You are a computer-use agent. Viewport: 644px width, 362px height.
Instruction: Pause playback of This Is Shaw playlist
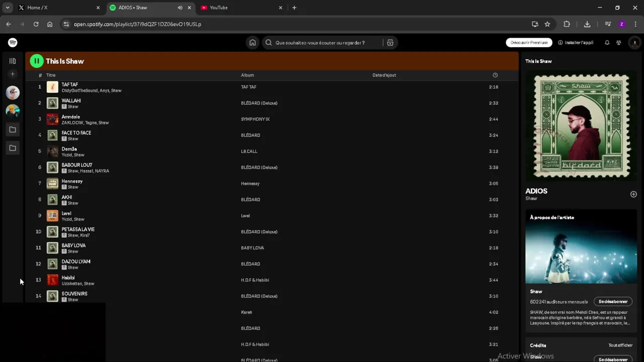point(36,61)
